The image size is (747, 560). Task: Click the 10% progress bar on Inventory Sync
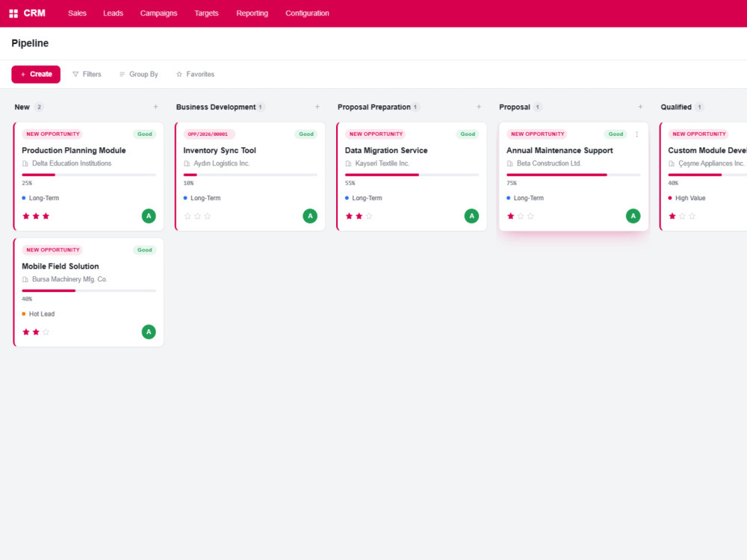[x=250, y=175]
